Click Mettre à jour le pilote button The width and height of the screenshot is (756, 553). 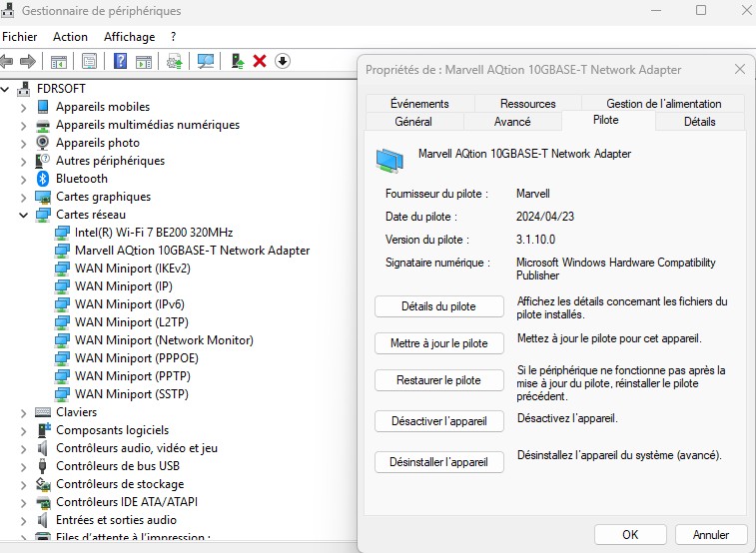click(438, 343)
